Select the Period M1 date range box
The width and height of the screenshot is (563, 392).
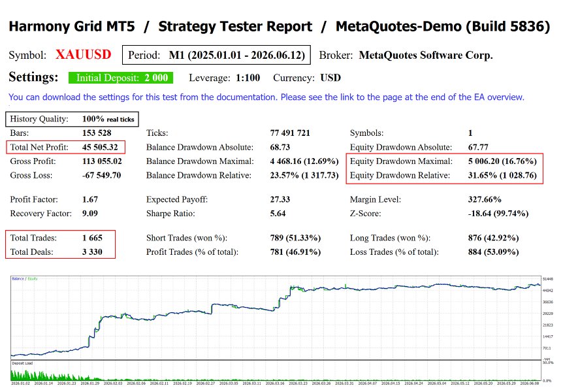(x=216, y=55)
